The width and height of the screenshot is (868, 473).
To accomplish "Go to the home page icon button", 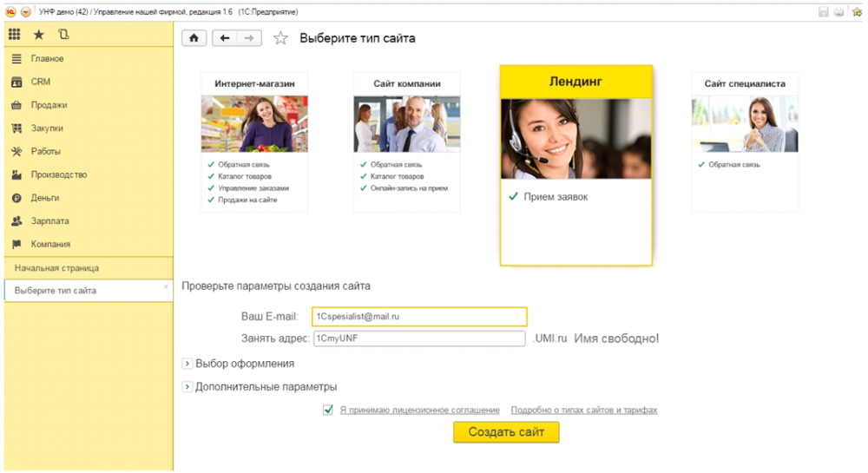I will coord(194,38).
